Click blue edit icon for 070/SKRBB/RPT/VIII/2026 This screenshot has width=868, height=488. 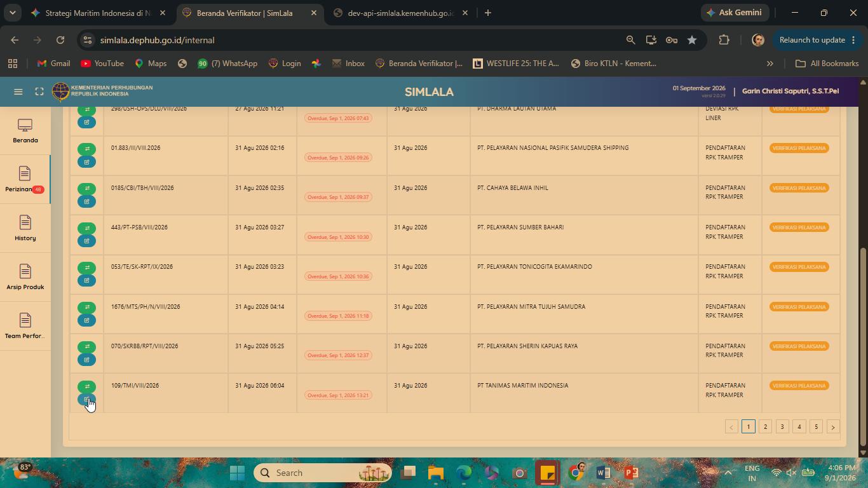tap(87, 360)
